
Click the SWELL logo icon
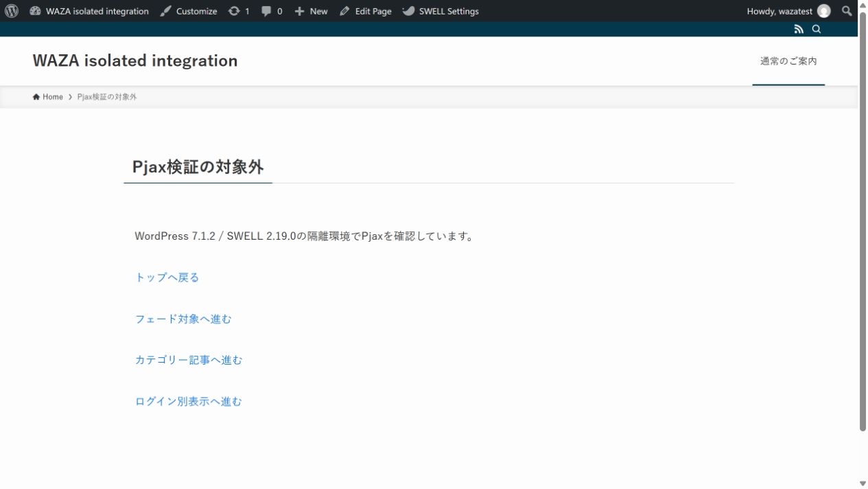pyautogui.click(x=408, y=11)
